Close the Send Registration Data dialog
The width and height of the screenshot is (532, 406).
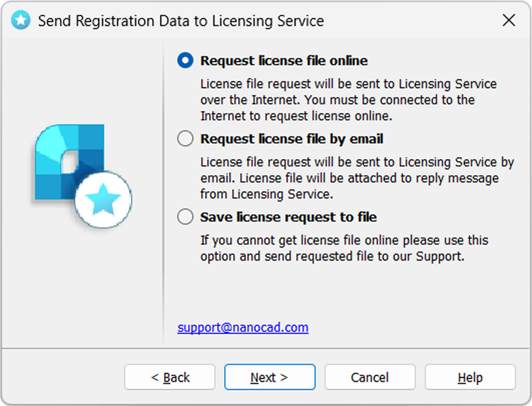pos(509,20)
